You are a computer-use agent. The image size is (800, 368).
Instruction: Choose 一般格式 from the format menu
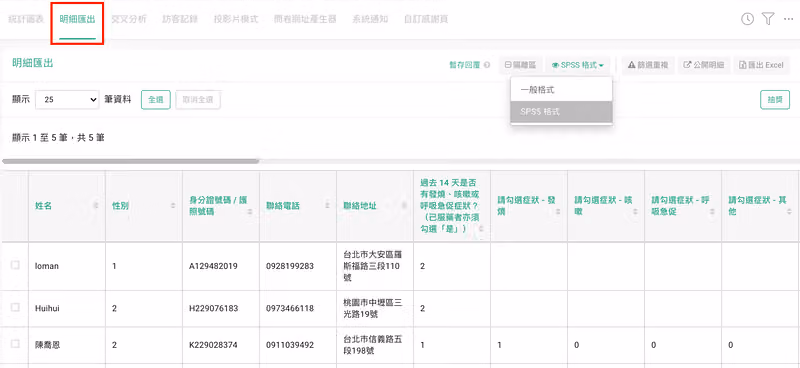[561, 90]
